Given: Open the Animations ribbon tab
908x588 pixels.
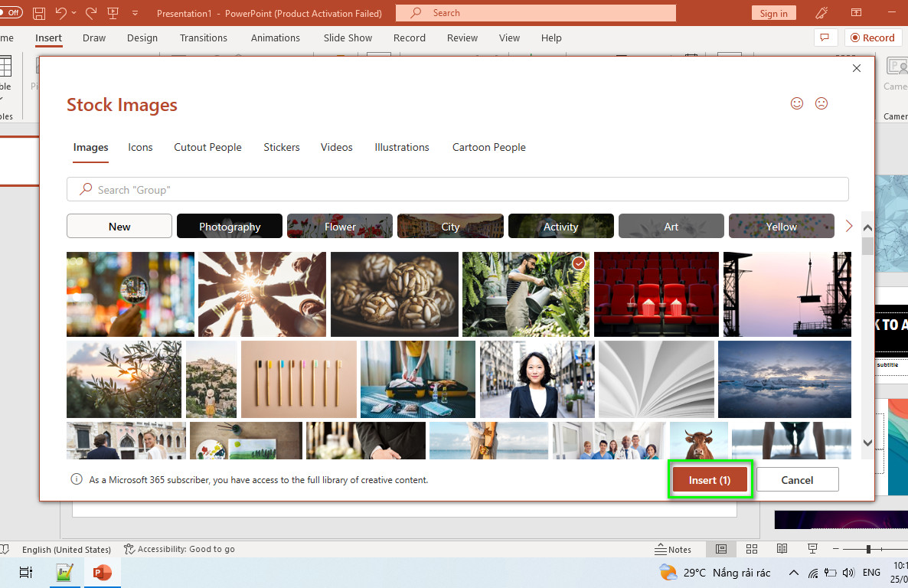Looking at the screenshot, I should pos(275,38).
